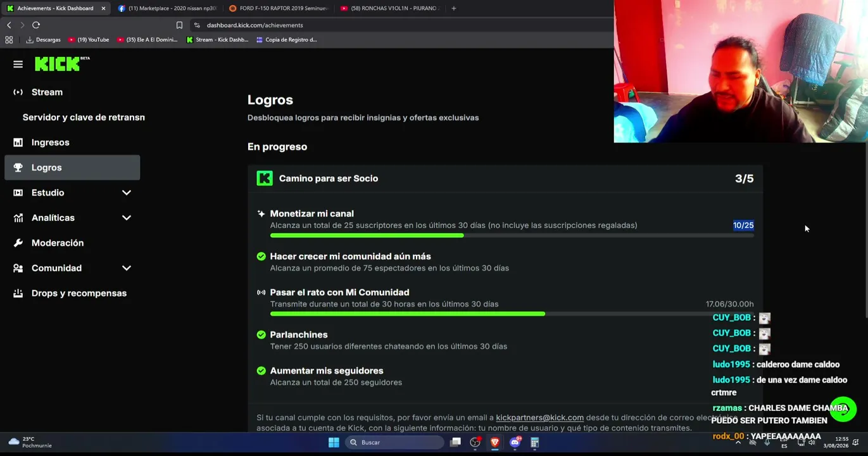868x456 pixels.
Task: Click the Kick badge beside Camino para ser Socio
Action: 265,179
